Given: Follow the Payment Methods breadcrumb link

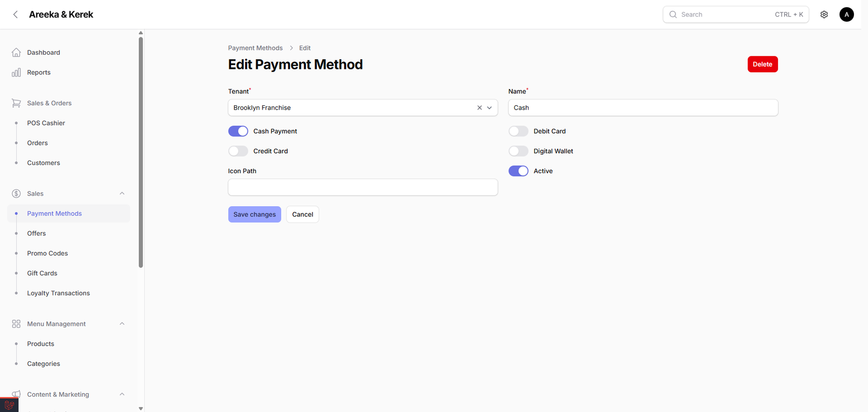Looking at the screenshot, I should pyautogui.click(x=255, y=48).
